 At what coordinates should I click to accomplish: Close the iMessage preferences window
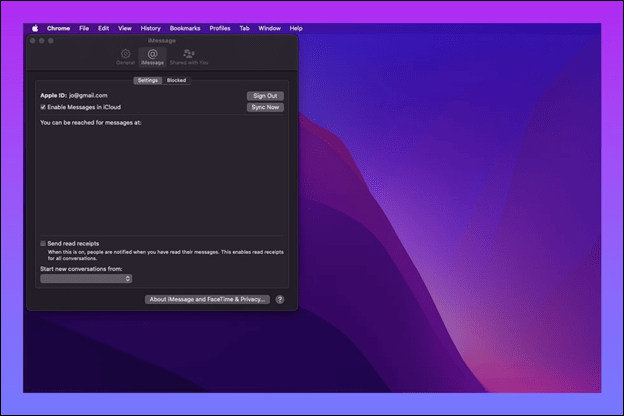click(32, 41)
